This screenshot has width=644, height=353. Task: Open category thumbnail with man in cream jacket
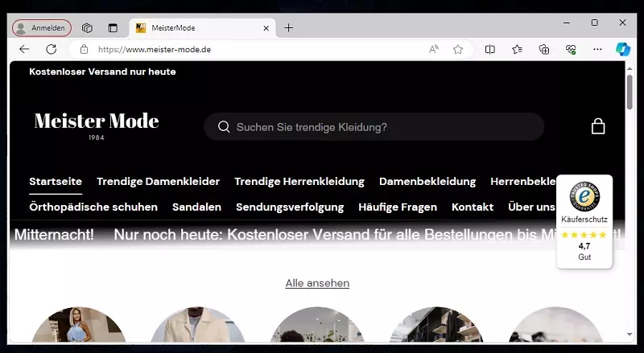(198, 324)
